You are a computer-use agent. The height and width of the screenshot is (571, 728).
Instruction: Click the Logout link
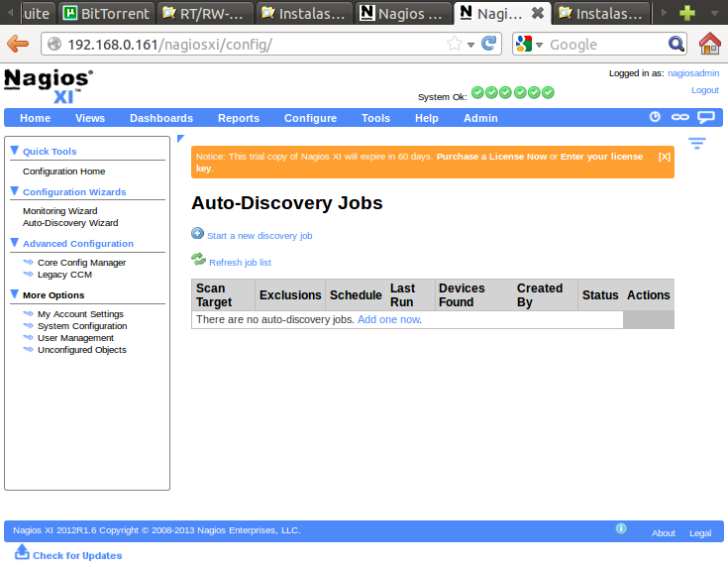(x=705, y=90)
